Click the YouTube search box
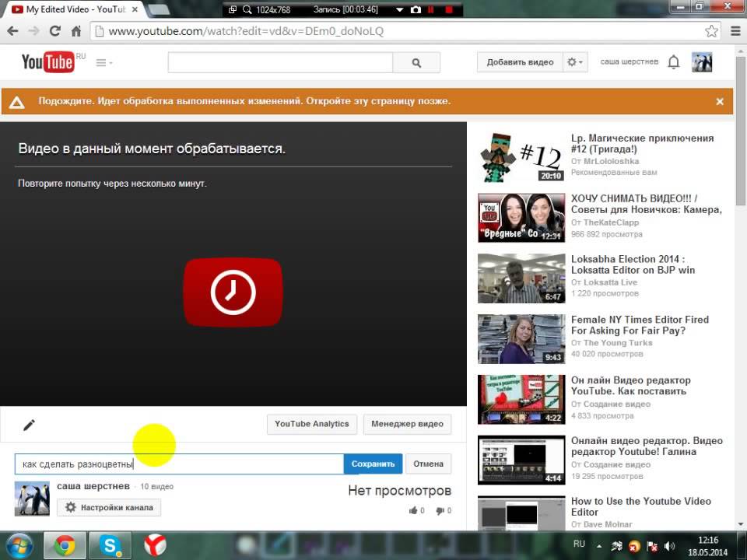The height and width of the screenshot is (560, 747). click(280, 62)
